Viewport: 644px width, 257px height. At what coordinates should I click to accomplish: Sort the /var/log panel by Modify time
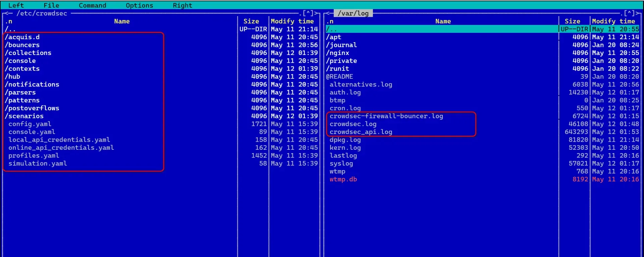click(614, 21)
